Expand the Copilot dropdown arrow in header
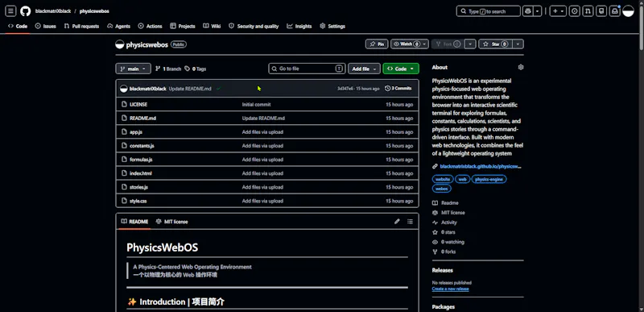This screenshot has width=644, height=312. [538, 11]
